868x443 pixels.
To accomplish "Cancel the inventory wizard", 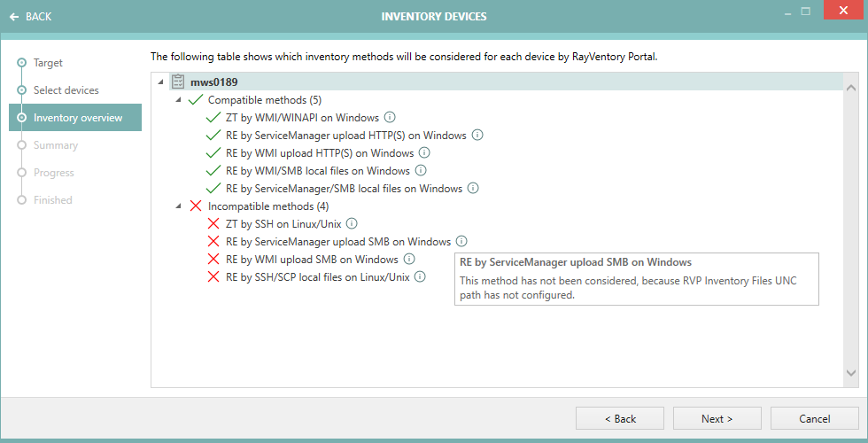I will [x=814, y=418].
